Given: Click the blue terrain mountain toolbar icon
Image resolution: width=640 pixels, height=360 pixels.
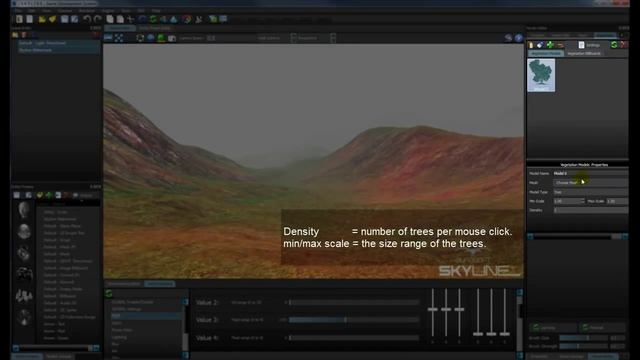Looking at the screenshot, I should pos(174,19).
